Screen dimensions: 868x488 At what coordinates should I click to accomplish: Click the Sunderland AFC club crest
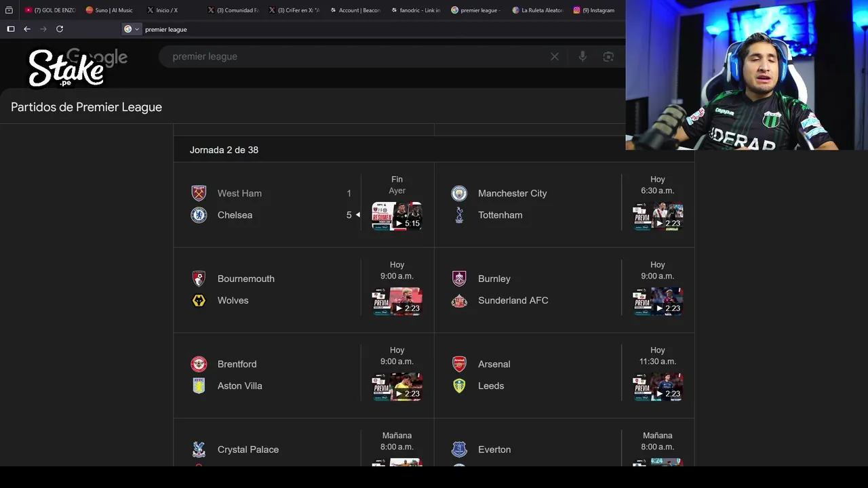[459, 300]
